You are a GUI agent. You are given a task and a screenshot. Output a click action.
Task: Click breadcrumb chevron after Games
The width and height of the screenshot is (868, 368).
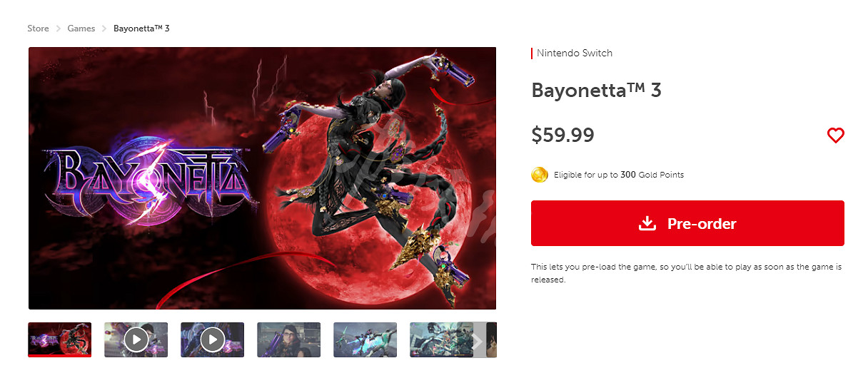coord(104,29)
